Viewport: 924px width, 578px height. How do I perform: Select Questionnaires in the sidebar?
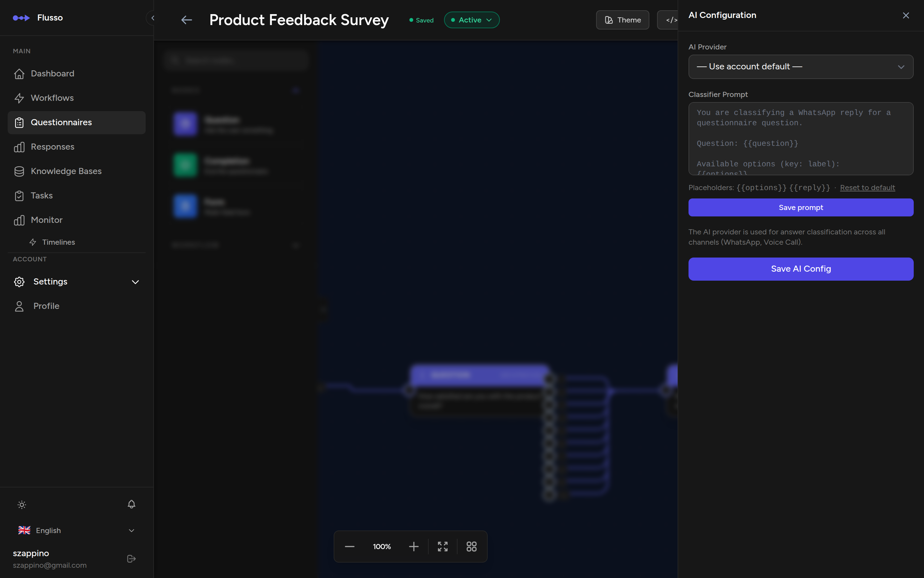76,122
